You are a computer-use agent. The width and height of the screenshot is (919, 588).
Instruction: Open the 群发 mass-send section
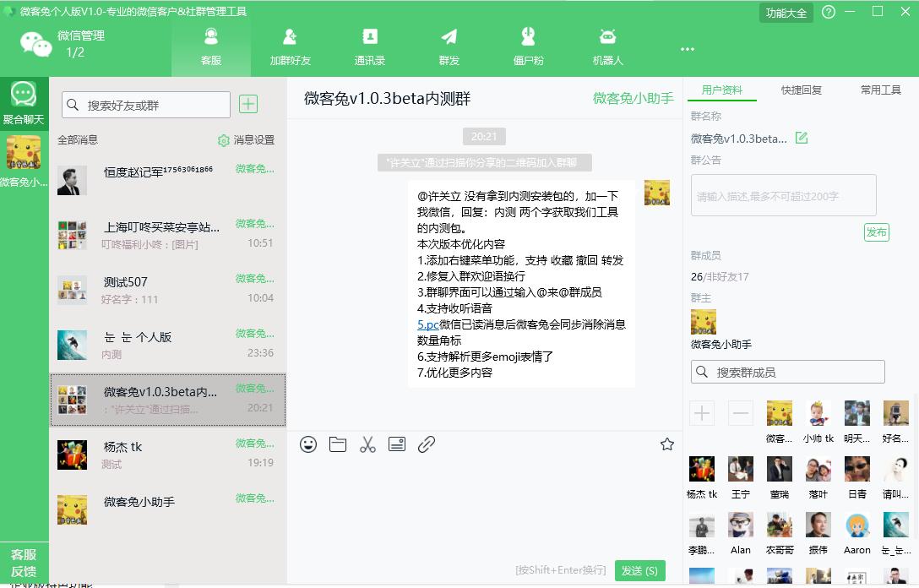[449, 47]
